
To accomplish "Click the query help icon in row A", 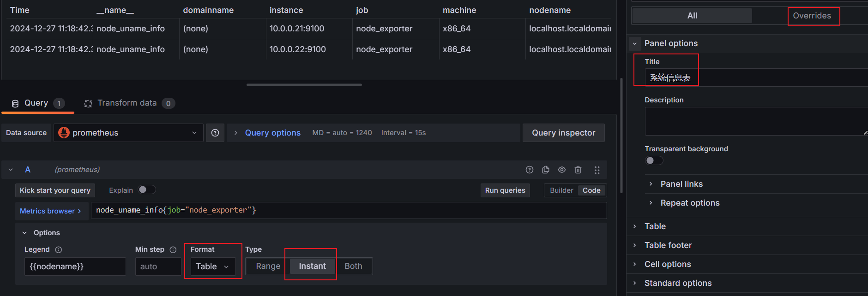I will [529, 170].
